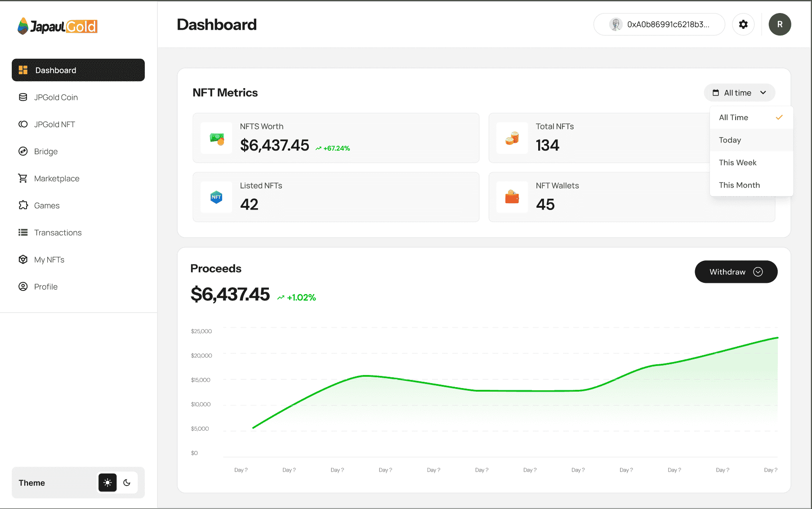Click the JPGold NFT ring icon

point(23,124)
